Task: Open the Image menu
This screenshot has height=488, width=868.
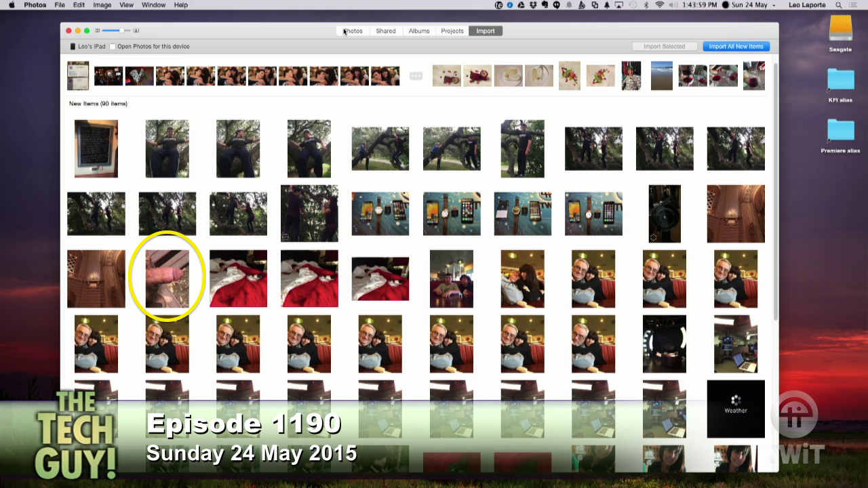Action: coord(102,5)
